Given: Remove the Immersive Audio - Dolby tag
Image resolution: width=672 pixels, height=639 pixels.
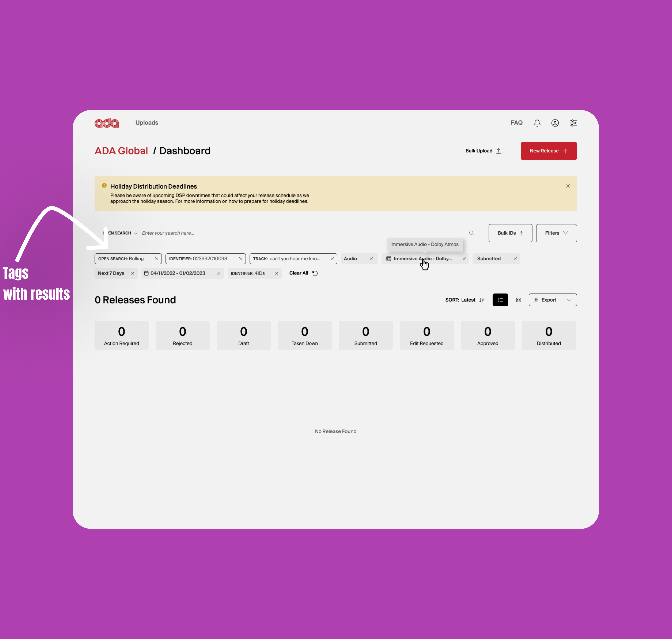Looking at the screenshot, I should [464, 259].
